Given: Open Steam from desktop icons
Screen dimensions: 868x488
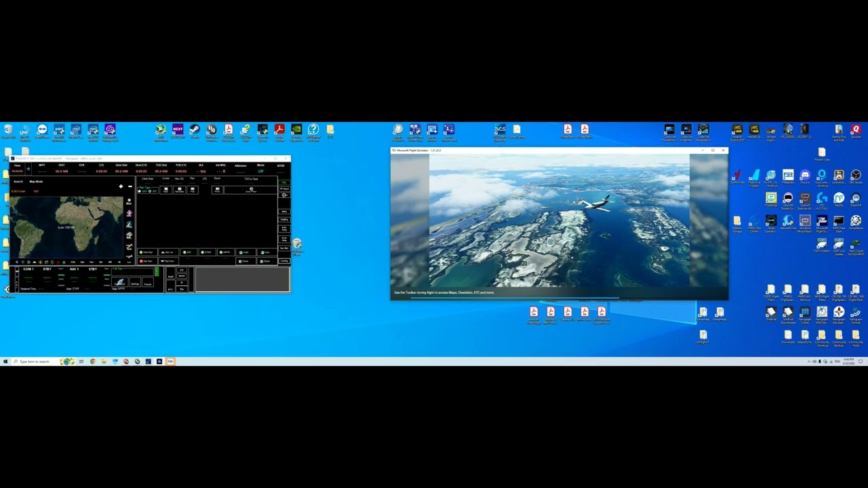Looking at the screenshot, I should (195, 129).
